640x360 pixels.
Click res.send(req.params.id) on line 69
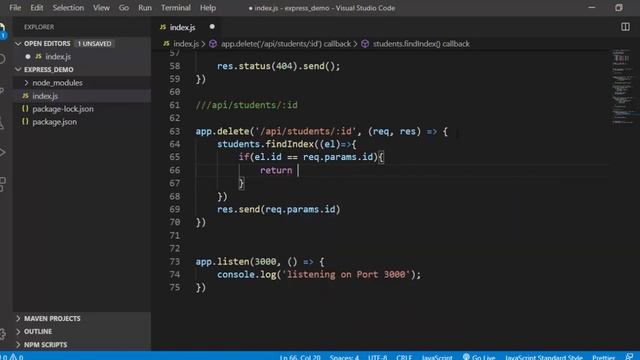pos(278,209)
